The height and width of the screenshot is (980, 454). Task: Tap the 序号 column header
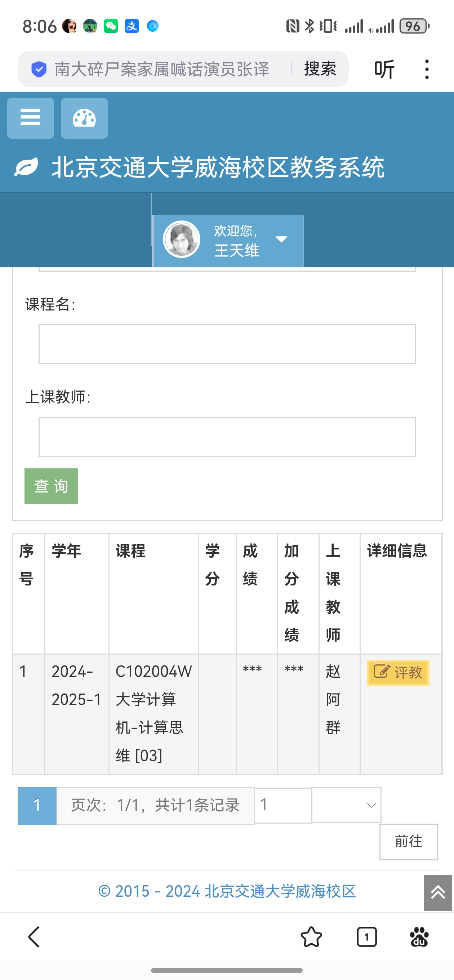(29, 593)
